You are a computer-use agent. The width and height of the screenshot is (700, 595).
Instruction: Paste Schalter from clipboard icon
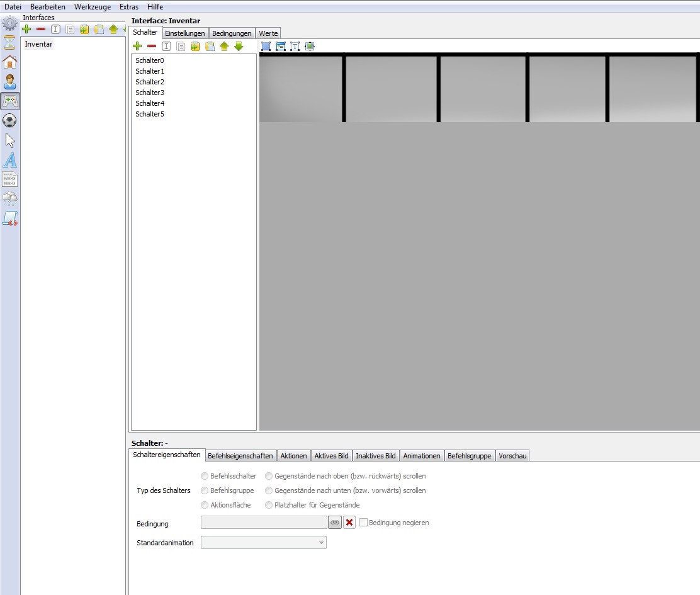pos(210,47)
